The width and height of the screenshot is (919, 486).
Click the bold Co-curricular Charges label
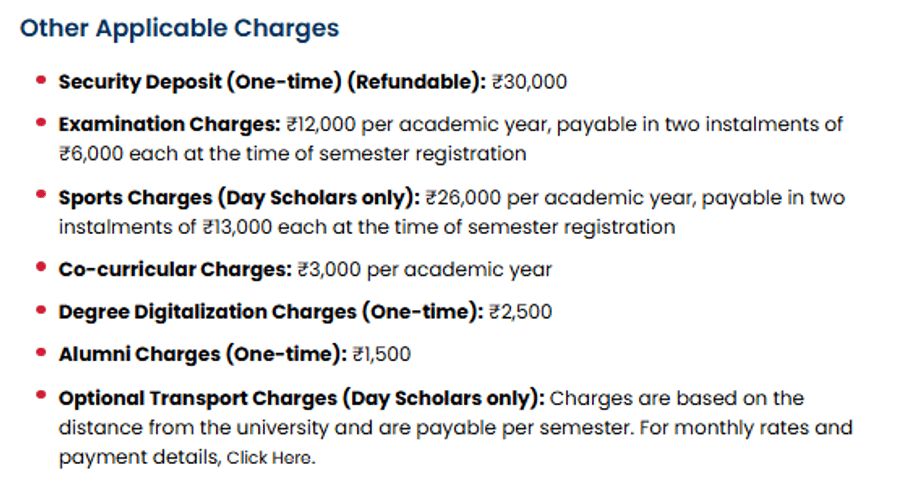[175, 270]
